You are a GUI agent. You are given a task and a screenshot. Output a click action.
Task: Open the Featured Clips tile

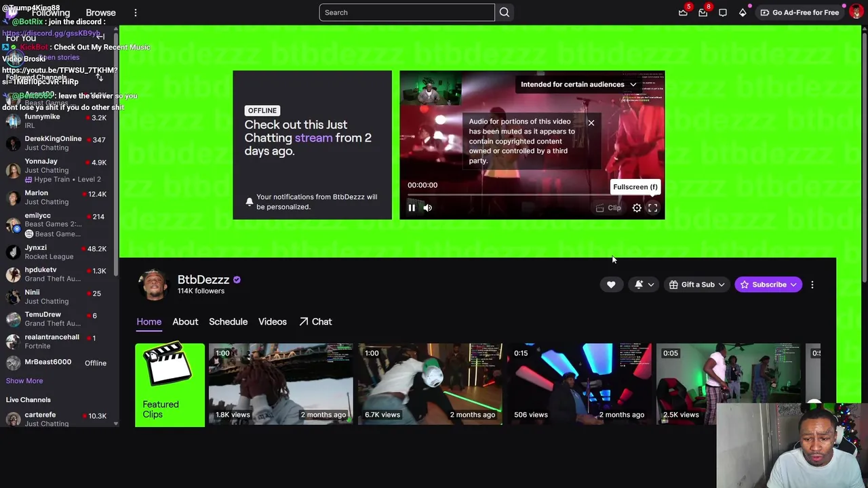[170, 384]
